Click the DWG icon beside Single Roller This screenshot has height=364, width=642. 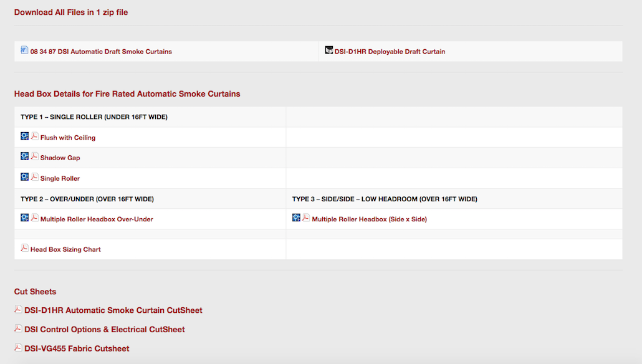pos(25,177)
